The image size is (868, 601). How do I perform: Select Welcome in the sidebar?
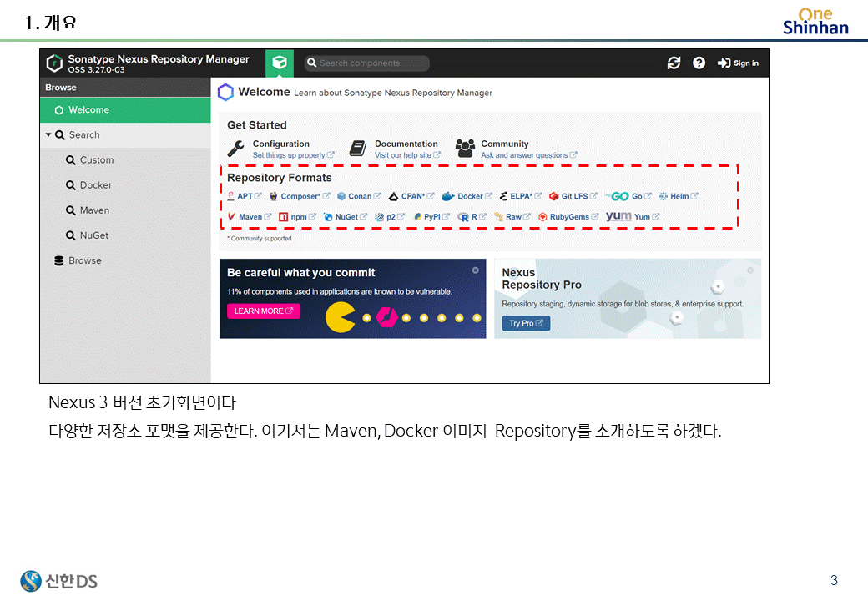click(125, 110)
